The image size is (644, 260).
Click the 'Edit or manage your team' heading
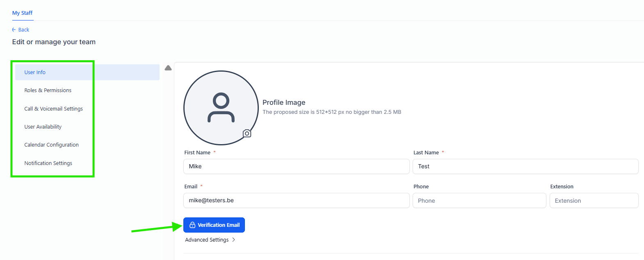pyautogui.click(x=54, y=42)
